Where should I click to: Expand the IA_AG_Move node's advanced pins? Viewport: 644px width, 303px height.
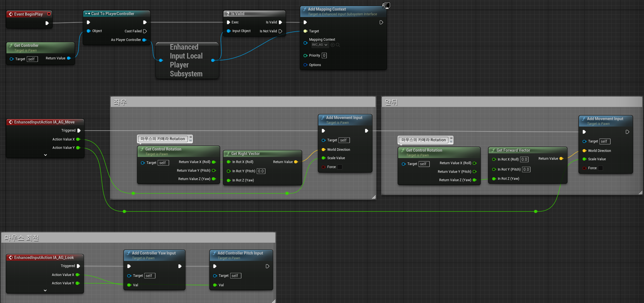click(x=45, y=155)
